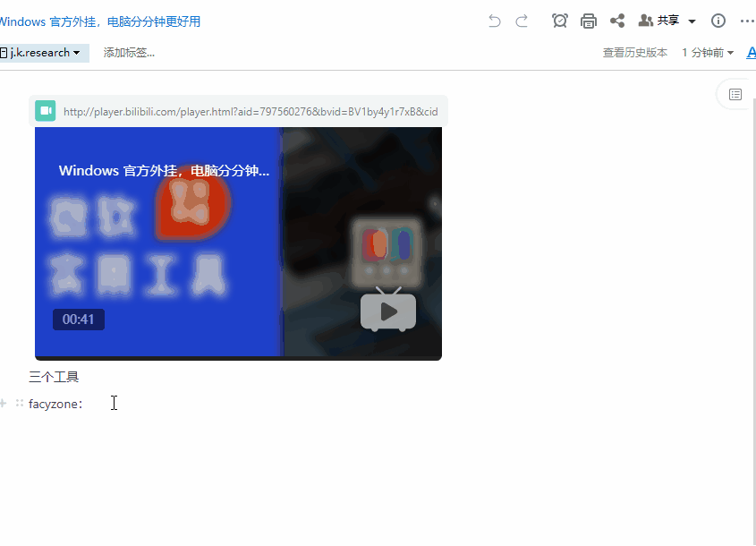This screenshot has height=546, width=756.
Task: Open the table of contents outline icon
Action: point(735,95)
